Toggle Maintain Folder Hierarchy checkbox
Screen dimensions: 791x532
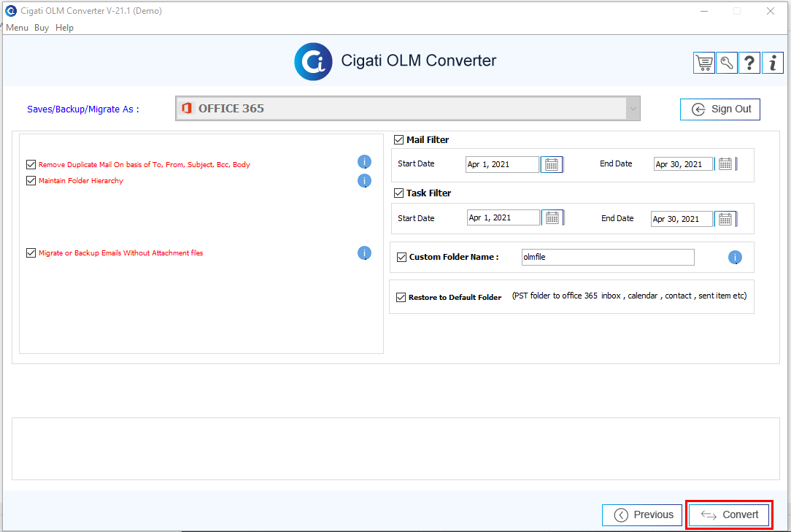click(x=31, y=181)
